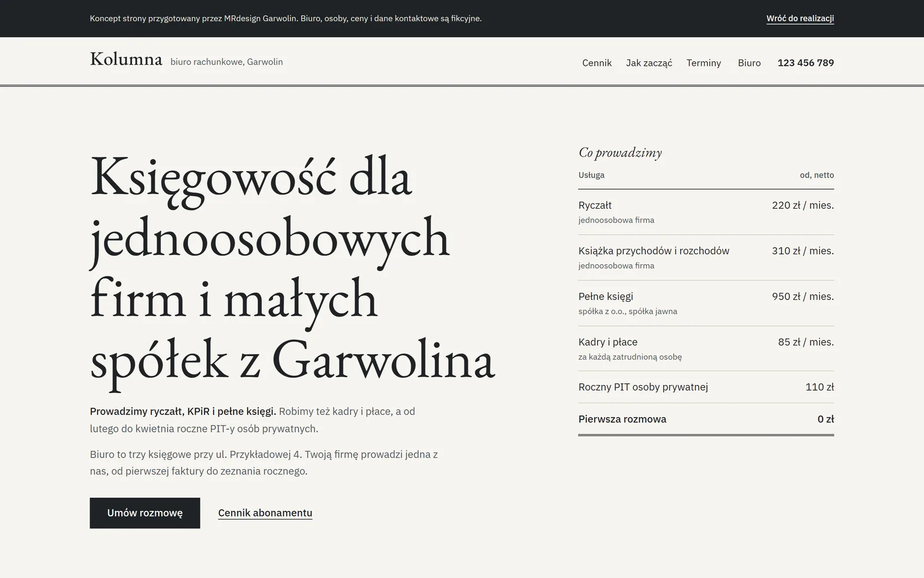The image size is (924, 578).
Task: Click the '85 zł / mies.' price
Action: click(806, 342)
